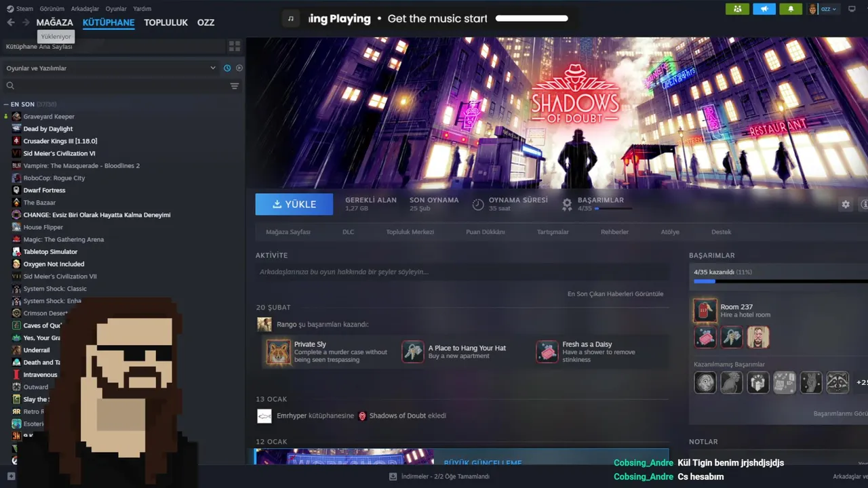The width and height of the screenshot is (868, 488).
Task: Switch to Big Picture monitor icon
Action: pos(852,9)
